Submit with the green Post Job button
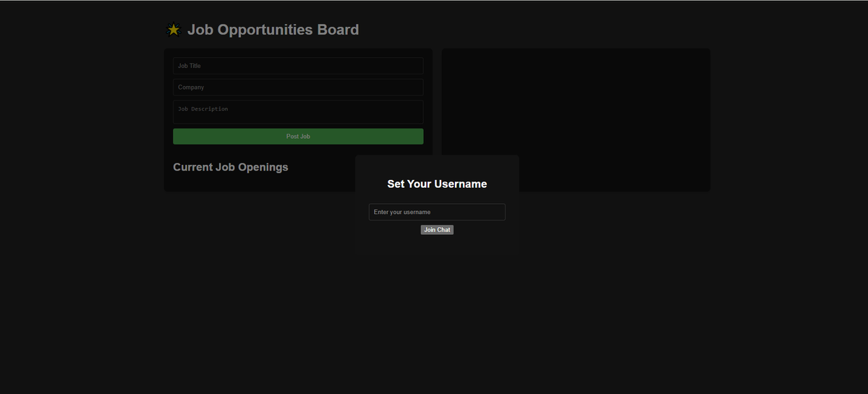 pos(298,137)
